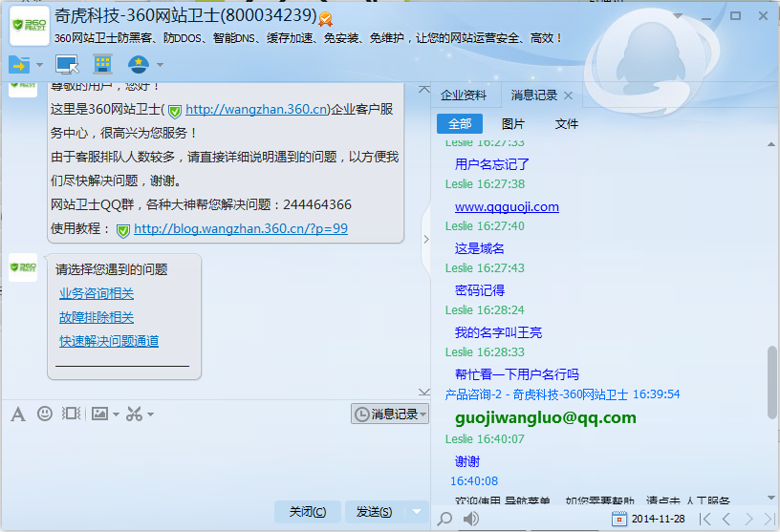Choose 业务咨询相关 option
The image size is (780, 532).
(x=97, y=293)
